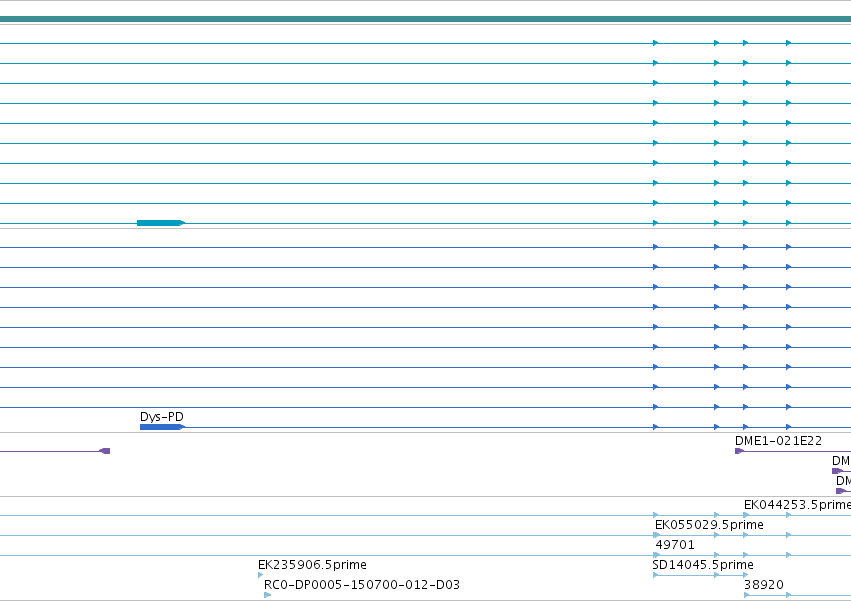Viewport: 851px width, 601px height.
Task: Select the EK235906.5prime feature arrow
Action: tap(261, 575)
